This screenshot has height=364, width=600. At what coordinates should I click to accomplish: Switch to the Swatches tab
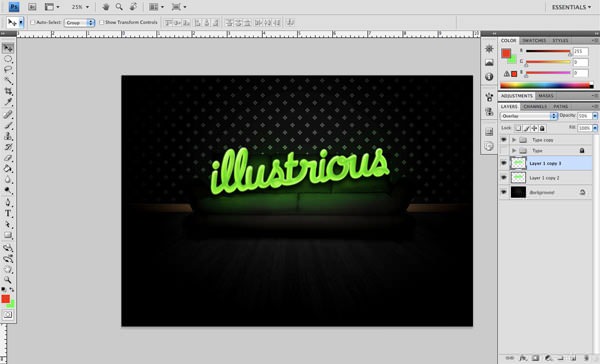(x=534, y=41)
